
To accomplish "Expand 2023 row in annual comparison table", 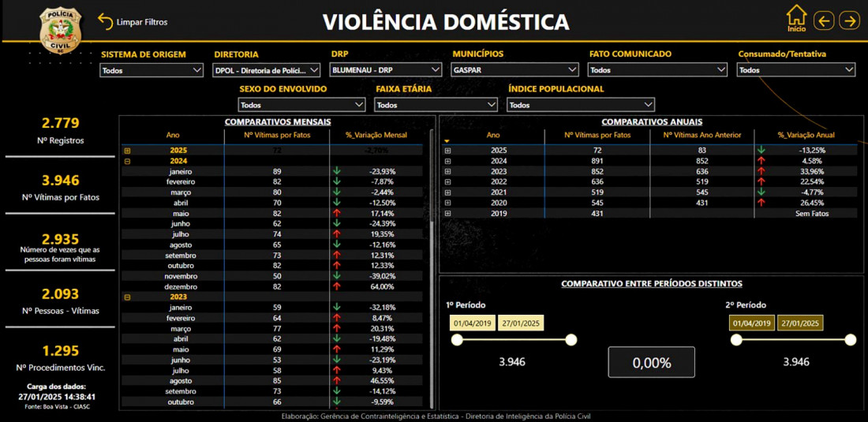I will (x=447, y=171).
